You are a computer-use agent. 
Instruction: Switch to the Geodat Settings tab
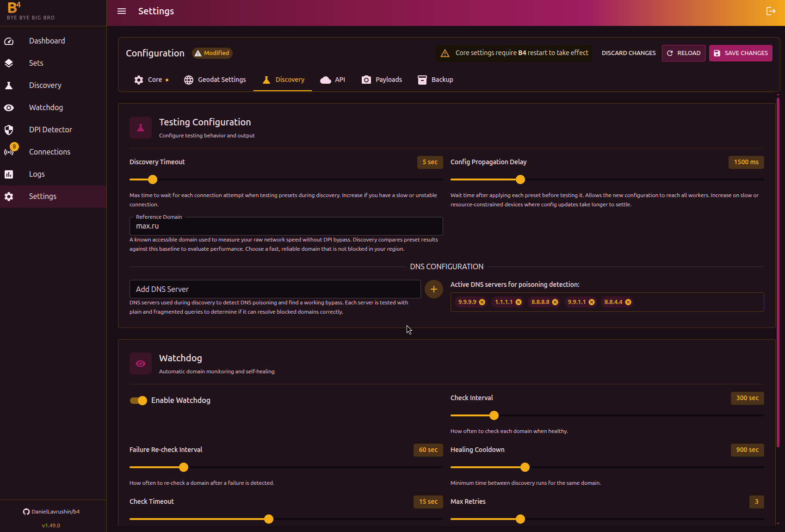[x=215, y=80]
